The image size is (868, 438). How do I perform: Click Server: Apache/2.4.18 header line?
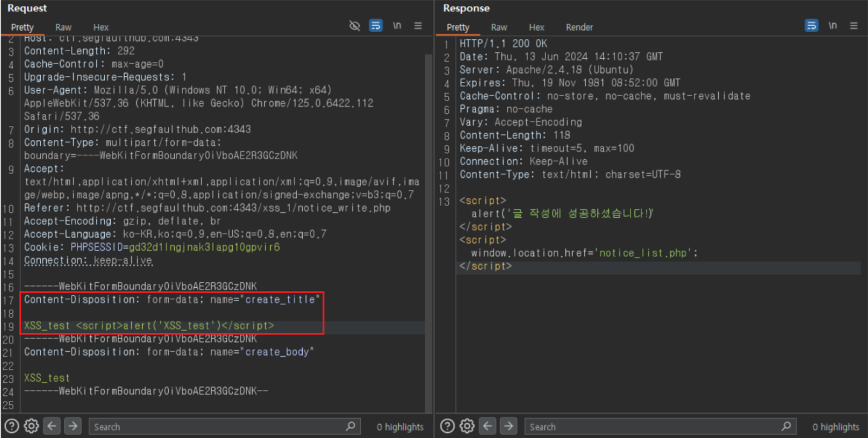546,70
